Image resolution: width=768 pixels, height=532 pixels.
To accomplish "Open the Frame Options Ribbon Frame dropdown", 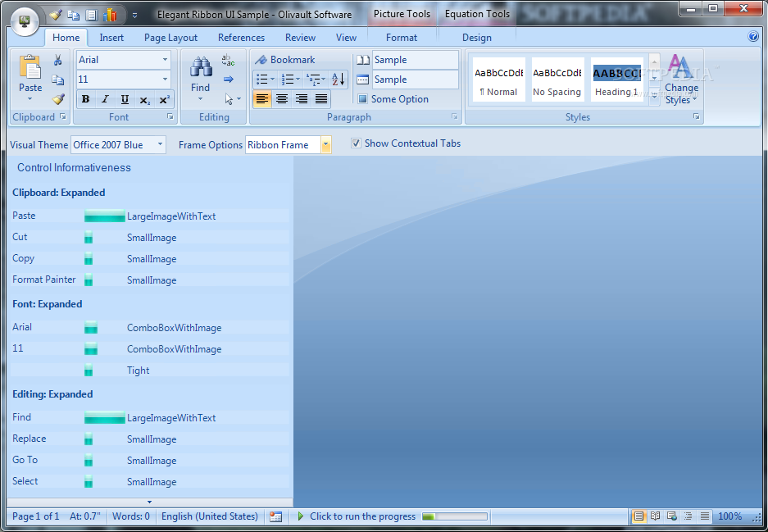I will coord(325,145).
